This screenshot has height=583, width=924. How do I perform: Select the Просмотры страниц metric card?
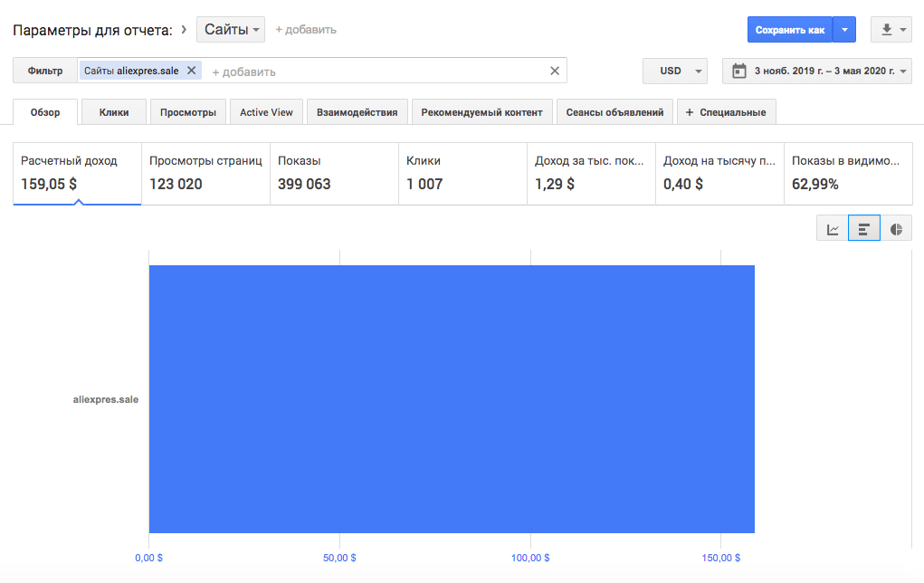[205, 173]
